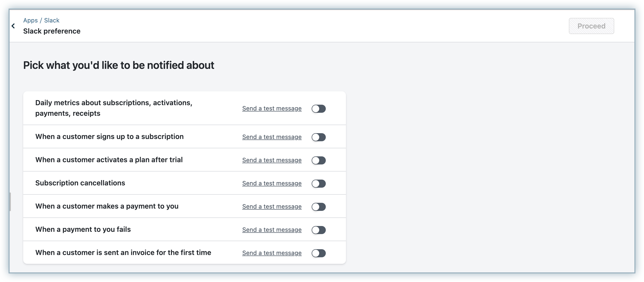644x282 pixels.
Task: Enable daily metrics notifications toggle
Action: [x=318, y=109]
